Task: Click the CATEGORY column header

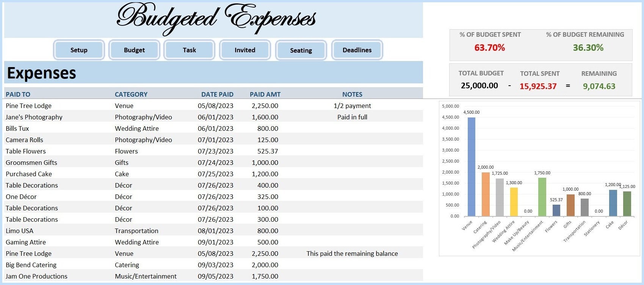Action: coord(131,94)
